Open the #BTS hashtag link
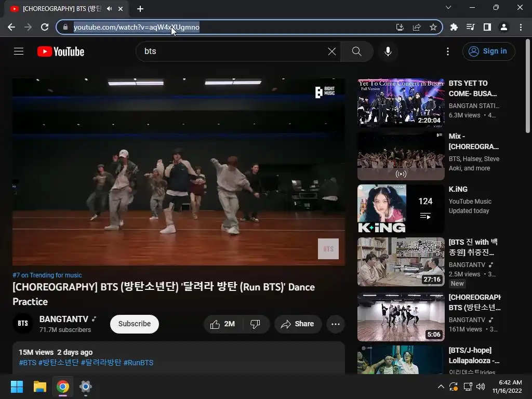The height and width of the screenshot is (399, 532). 28,363
